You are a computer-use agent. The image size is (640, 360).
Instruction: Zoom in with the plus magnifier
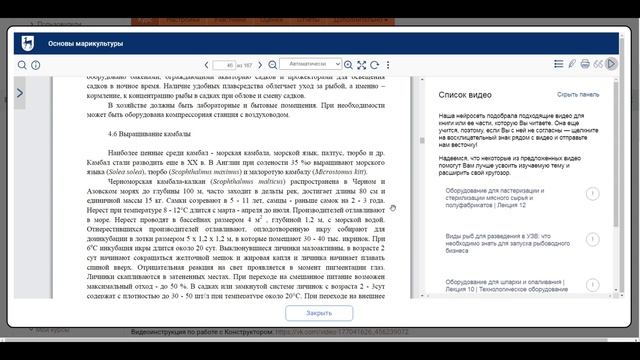pos(348,65)
